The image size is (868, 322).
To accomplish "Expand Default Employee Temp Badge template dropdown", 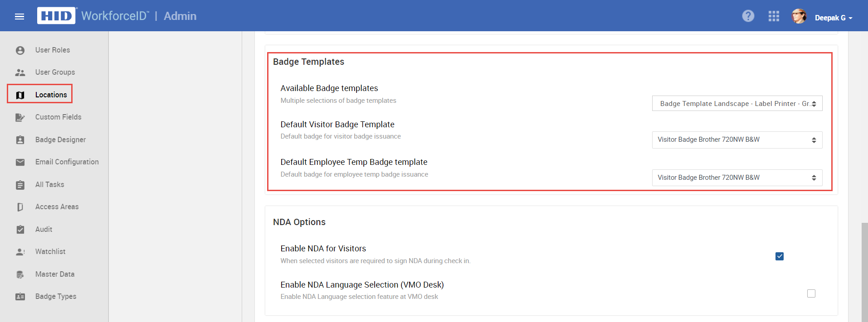I will pyautogui.click(x=737, y=178).
